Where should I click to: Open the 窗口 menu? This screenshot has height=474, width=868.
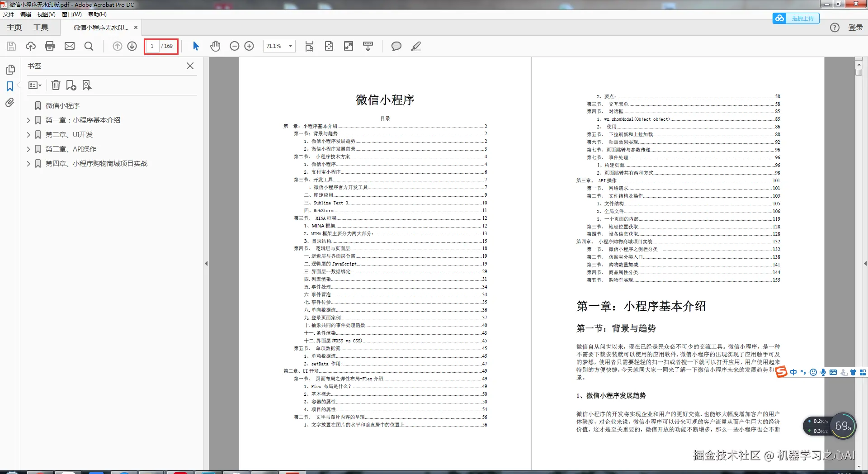[x=71, y=14]
